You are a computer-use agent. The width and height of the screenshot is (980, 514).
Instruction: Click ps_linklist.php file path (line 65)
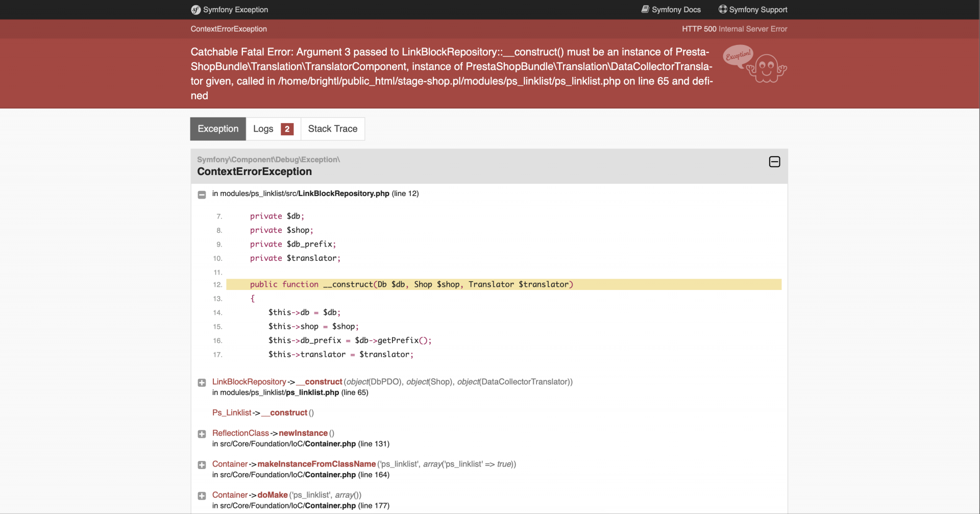tap(290, 393)
